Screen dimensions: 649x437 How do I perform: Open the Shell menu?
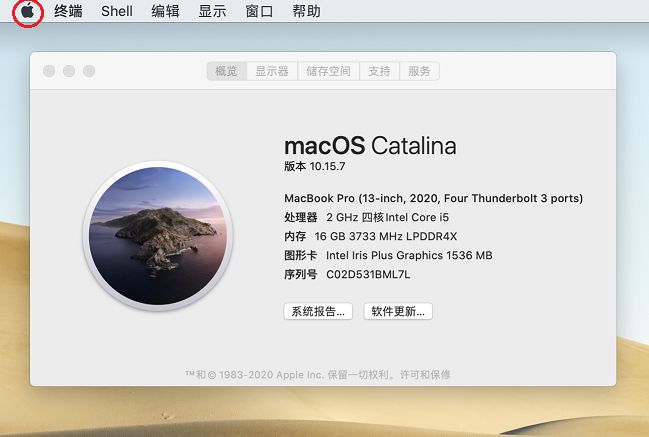(117, 11)
